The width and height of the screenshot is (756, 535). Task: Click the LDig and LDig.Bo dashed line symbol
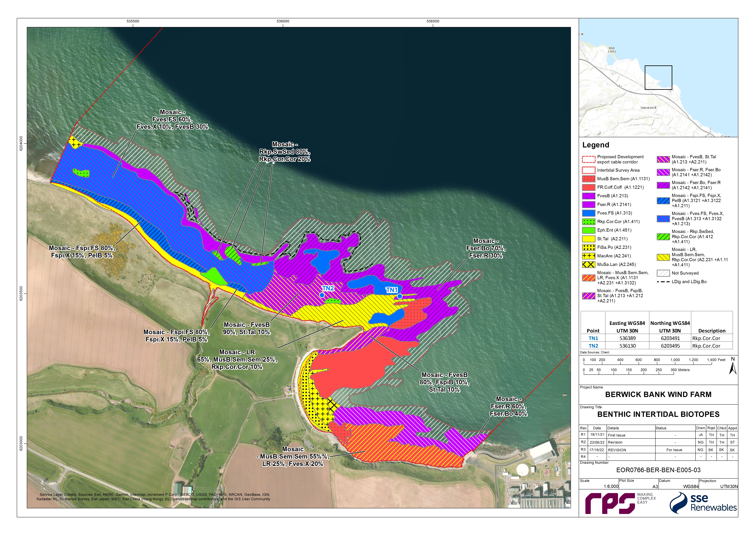point(663,282)
